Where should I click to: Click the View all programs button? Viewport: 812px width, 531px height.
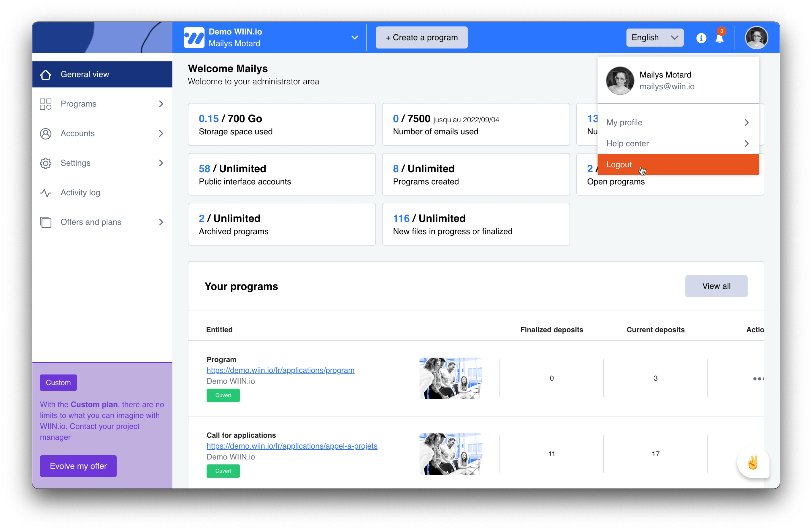tap(716, 286)
